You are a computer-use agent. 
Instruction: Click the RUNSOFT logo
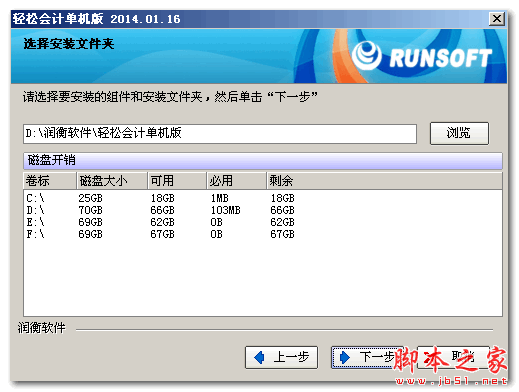(x=422, y=57)
